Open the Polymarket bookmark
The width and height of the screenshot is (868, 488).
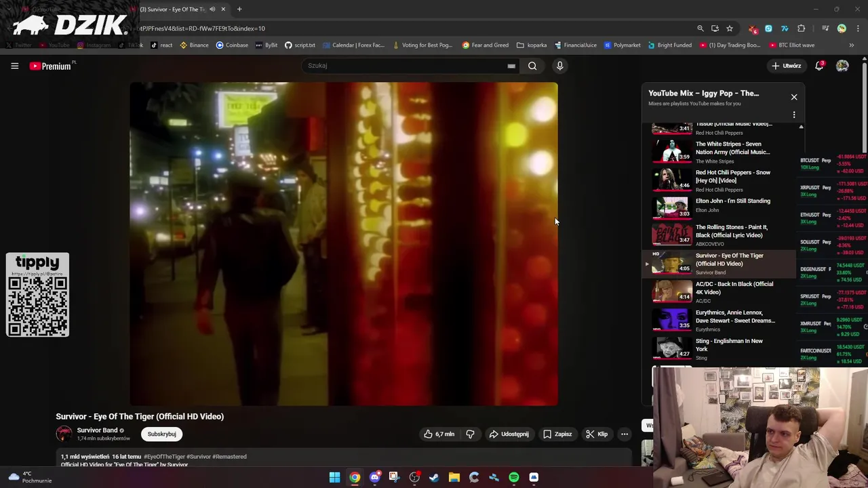[622, 45]
